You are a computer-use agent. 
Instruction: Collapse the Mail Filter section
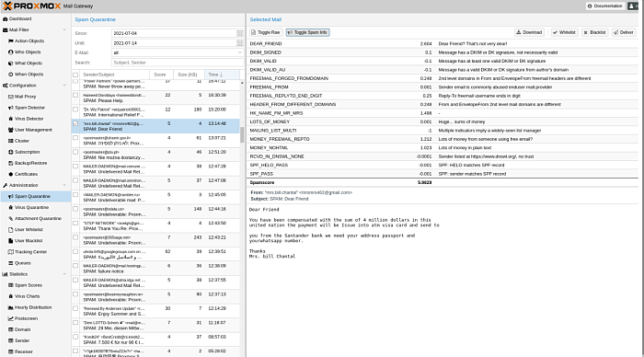64,30
